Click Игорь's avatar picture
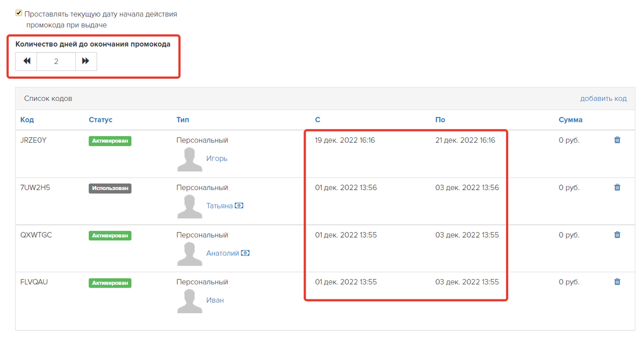The width and height of the screenshot is (644, 337). tap(190, 160)
